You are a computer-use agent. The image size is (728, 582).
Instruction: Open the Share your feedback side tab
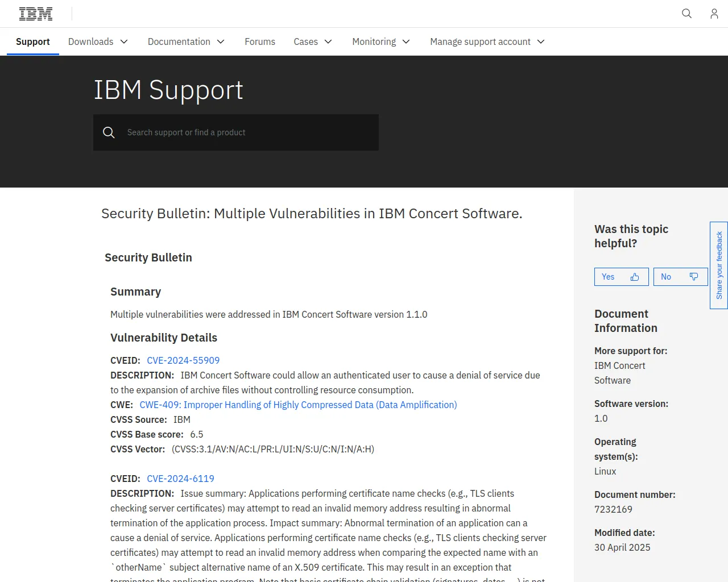click(x=719, y=265)
